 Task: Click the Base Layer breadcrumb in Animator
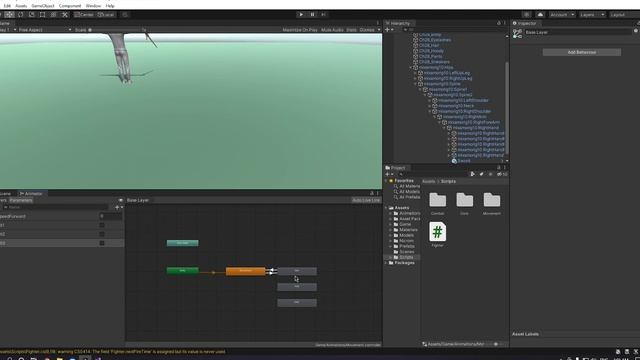[x=138, y=200]
